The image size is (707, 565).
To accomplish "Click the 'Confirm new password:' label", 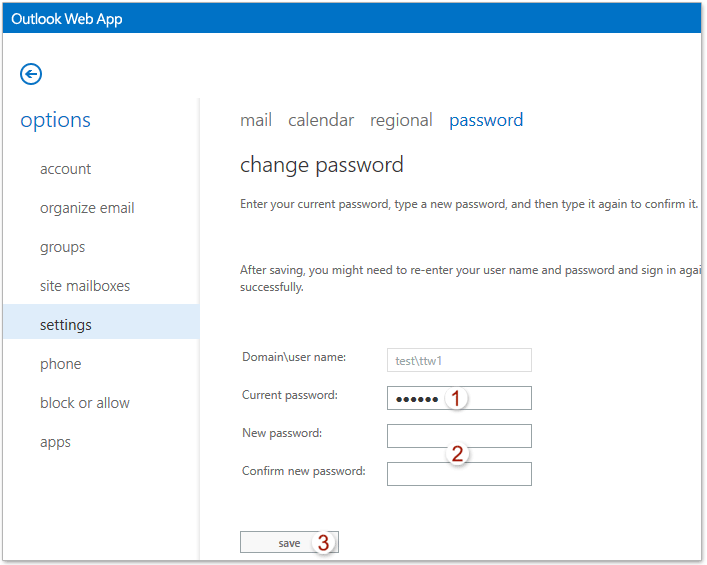I will point(303,471).
